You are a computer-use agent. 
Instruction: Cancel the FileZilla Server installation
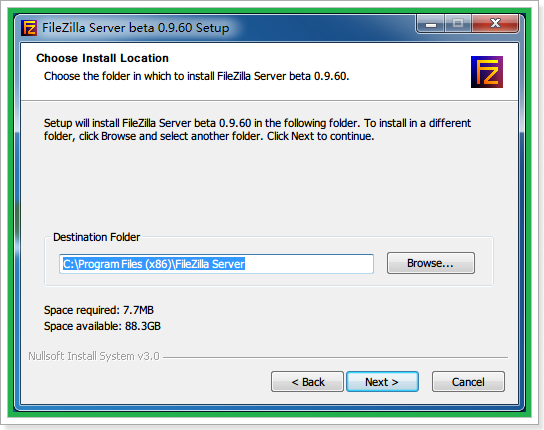pos(468,382)
